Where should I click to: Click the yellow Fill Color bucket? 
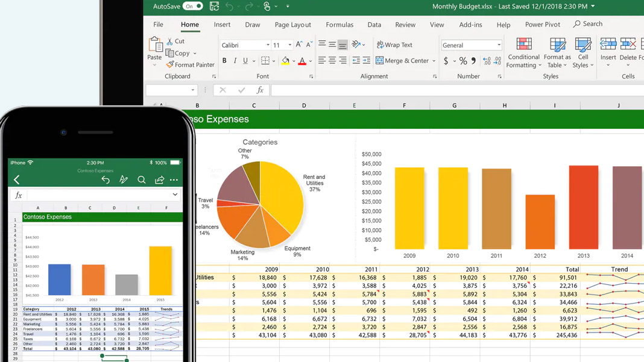pos(285,61)
